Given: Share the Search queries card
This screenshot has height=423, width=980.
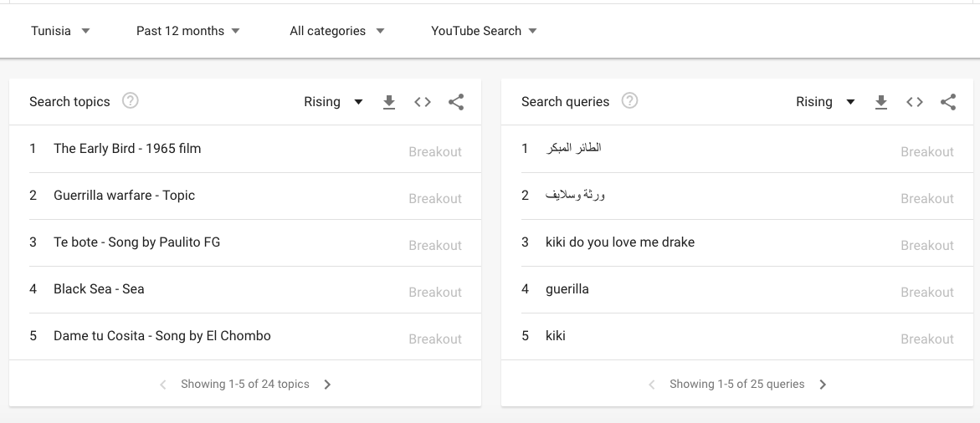Looking at the screenshot, I should coord(948,102).
